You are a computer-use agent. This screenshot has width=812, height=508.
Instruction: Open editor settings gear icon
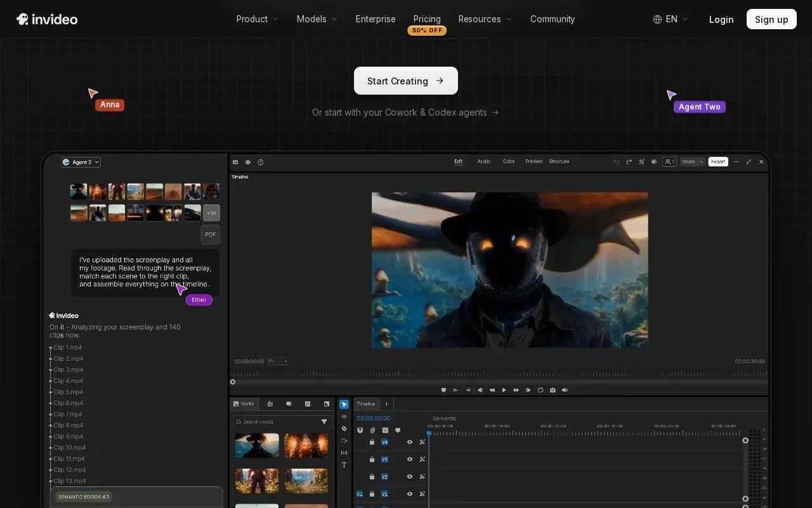[x=248, y=162]
